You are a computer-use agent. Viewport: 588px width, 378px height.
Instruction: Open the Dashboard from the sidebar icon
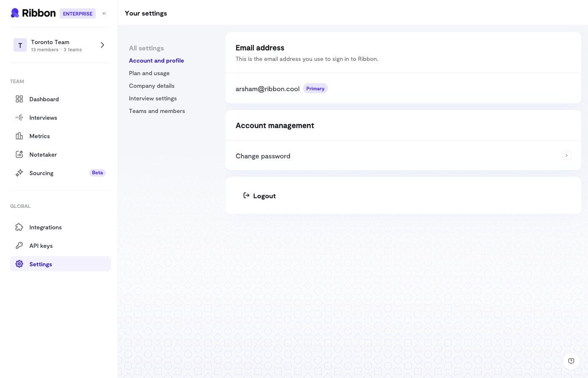19,99
